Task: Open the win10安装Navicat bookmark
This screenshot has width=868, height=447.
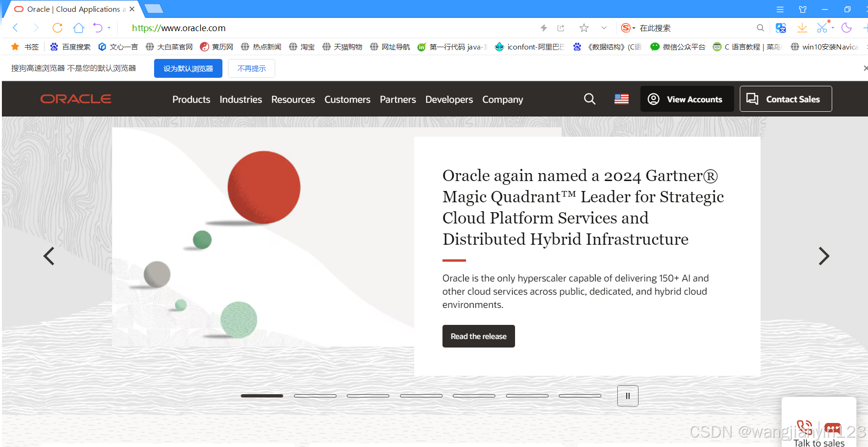Action: pyautogui.click(x=824, y=47)
